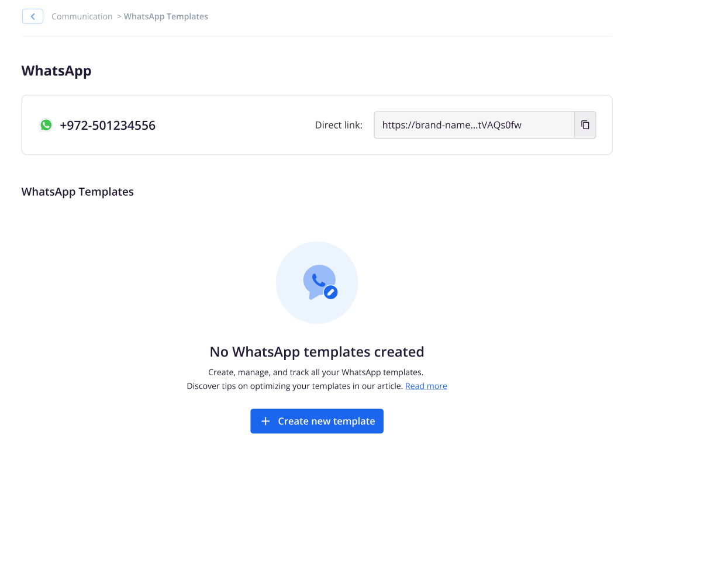Click the chat bubble phone illustration
The width and height of the screenshot is (704, 588).
[x=316, y=281]
